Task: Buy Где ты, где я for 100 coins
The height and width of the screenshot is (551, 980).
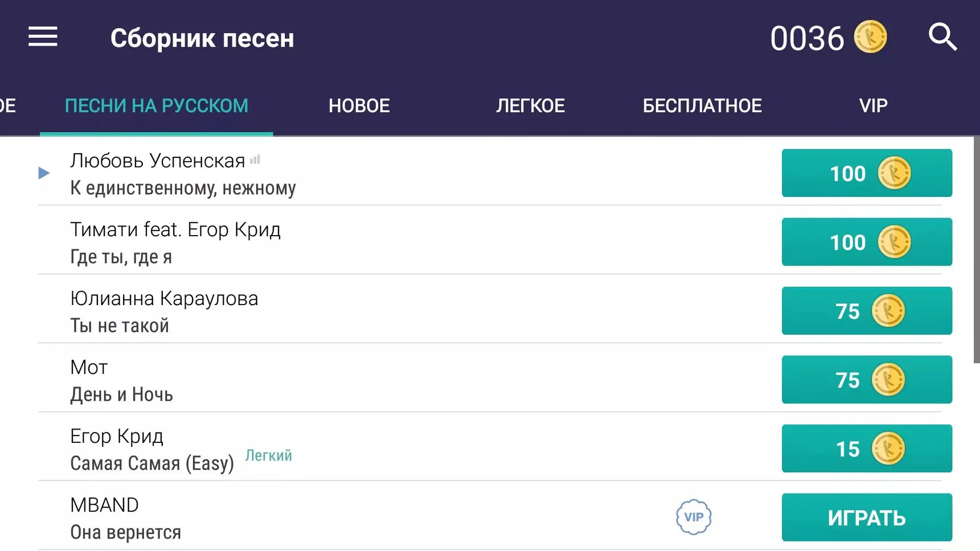Action: click(867, 242)
